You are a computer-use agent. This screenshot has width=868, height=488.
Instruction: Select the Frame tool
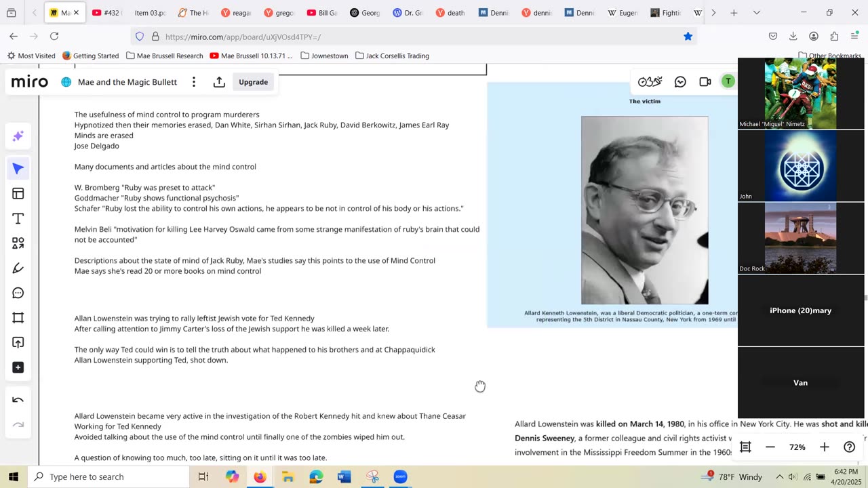[x=18, y=318]
